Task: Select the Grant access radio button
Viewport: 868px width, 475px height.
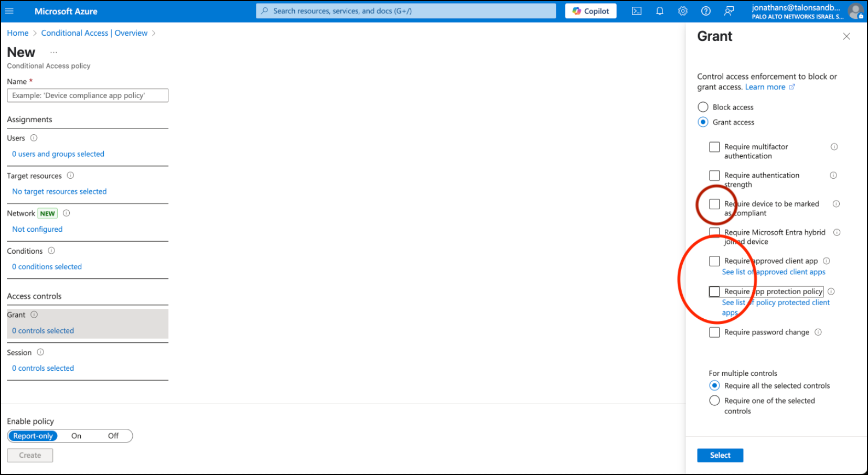Action: point(703,122)
